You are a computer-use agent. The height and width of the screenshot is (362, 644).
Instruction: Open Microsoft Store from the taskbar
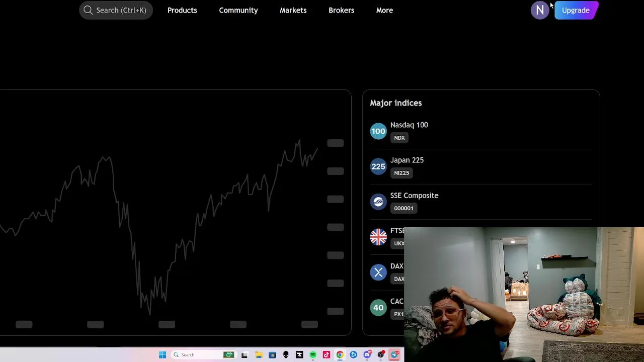[x=272, y=354]
